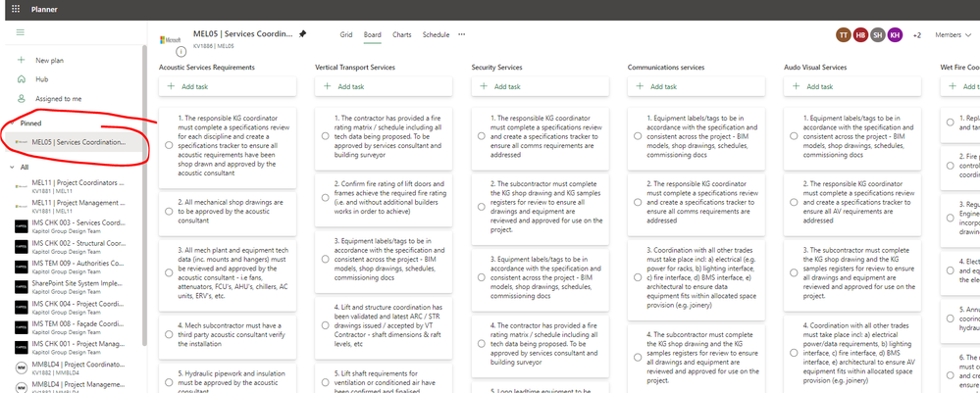Complete Acoustic task 1 specifications review circle
980x393 pixels.
click(169, 145)
